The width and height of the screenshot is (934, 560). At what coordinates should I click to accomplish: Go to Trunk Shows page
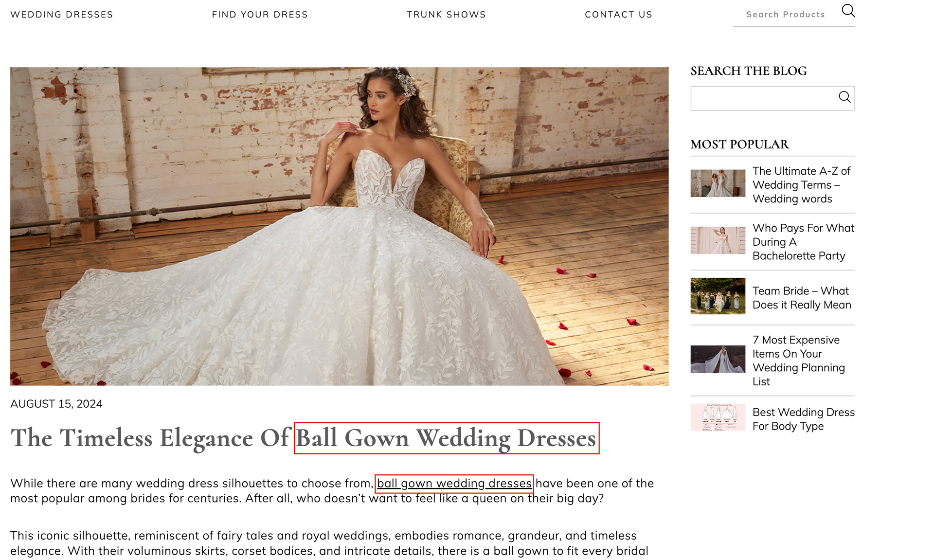tap(446, 15)
